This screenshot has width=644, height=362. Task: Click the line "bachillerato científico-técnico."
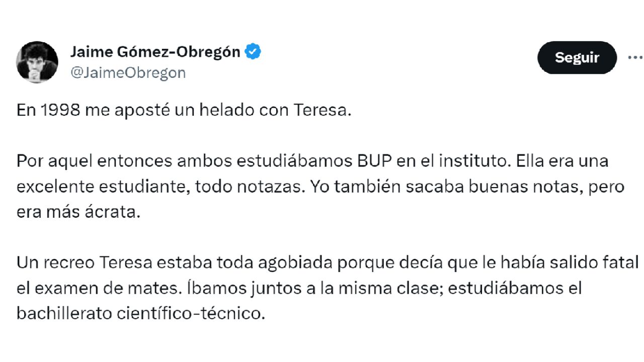point(140,313)
